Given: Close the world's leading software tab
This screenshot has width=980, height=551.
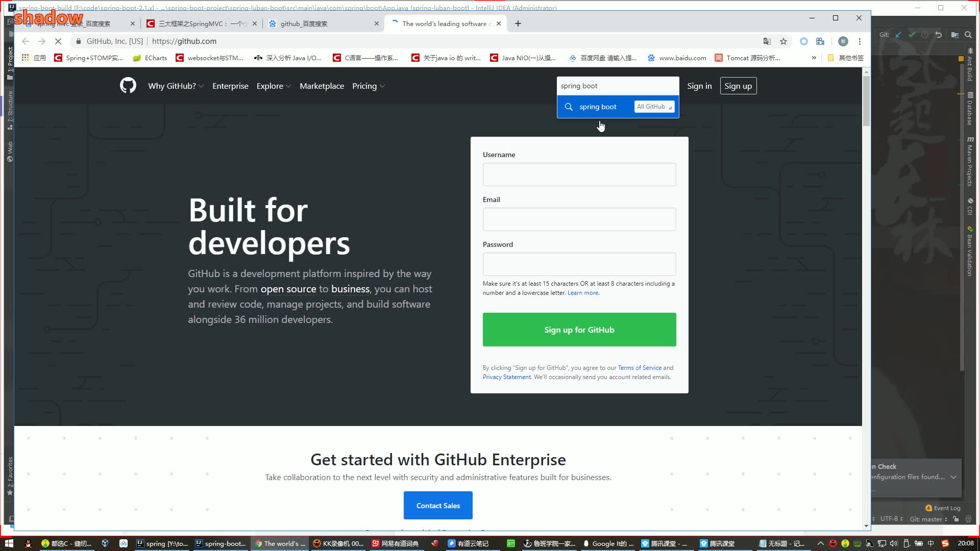Looking at the screenshot, I should tap(499, 23).
